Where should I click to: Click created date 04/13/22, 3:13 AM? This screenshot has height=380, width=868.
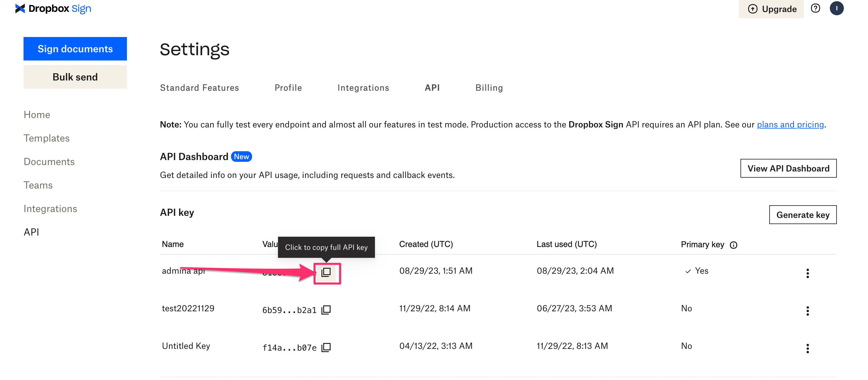(x=436, y=346)
